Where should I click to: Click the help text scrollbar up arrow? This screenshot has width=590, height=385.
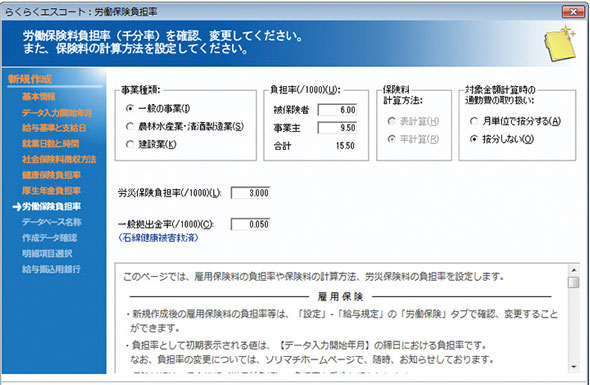pyautogui.click(x=574, y=270)
